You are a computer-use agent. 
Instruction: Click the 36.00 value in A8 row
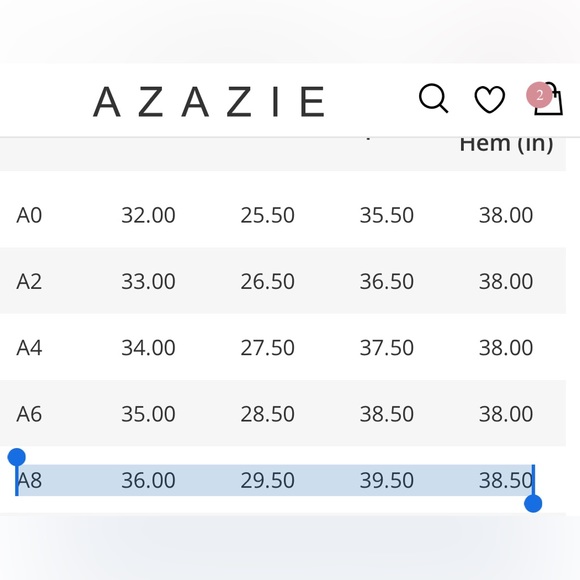(148, 480)
